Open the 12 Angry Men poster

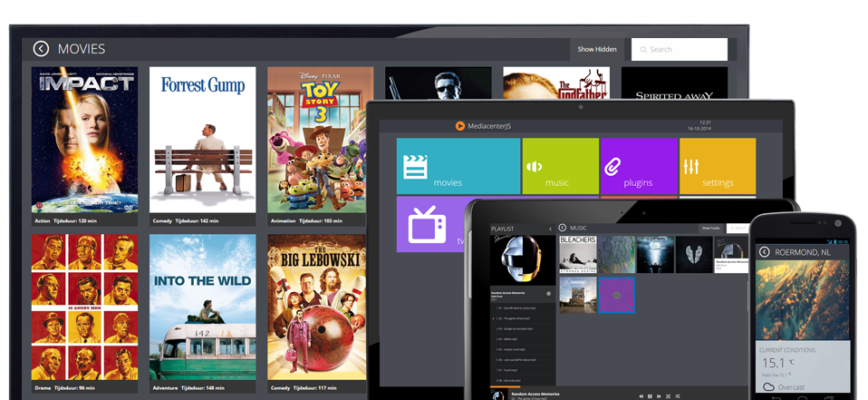click(x=84, y=307)
